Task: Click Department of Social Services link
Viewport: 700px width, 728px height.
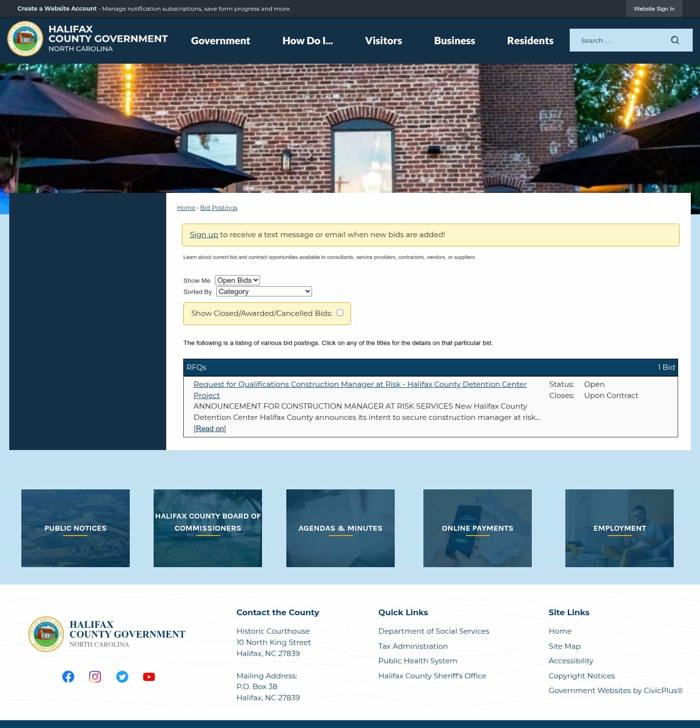Action: [x=434, y=631]
